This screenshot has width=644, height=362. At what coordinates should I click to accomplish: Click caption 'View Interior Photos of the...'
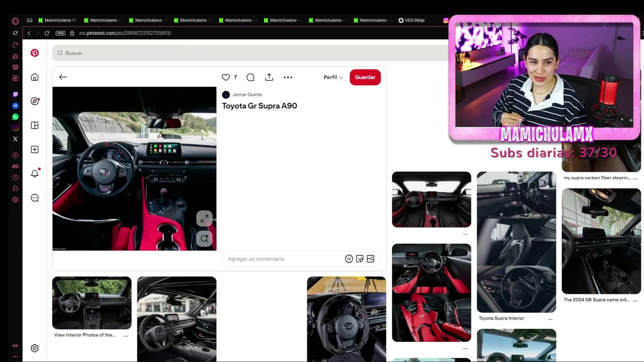point(85,335)
